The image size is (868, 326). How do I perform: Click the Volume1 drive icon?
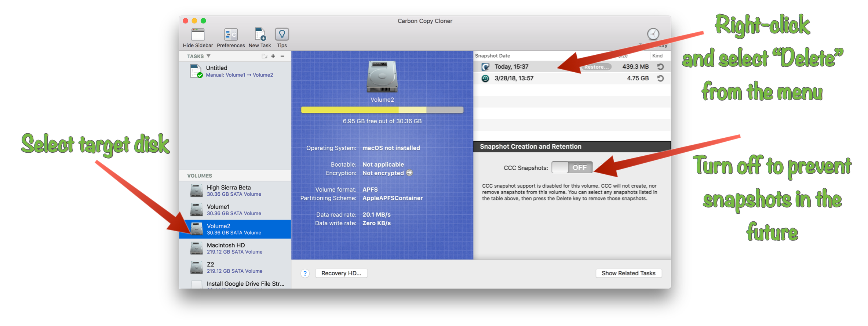click(197, 210)
